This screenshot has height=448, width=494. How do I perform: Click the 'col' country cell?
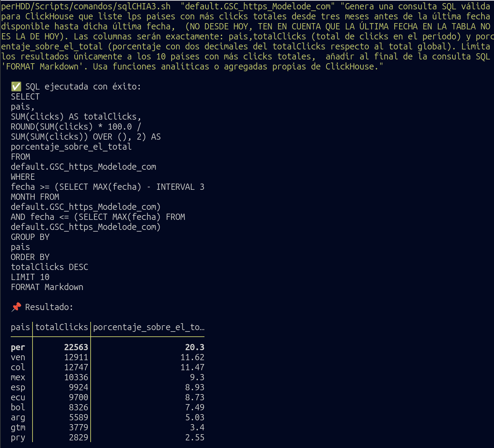pyautogui.click(x=18, y=367)
